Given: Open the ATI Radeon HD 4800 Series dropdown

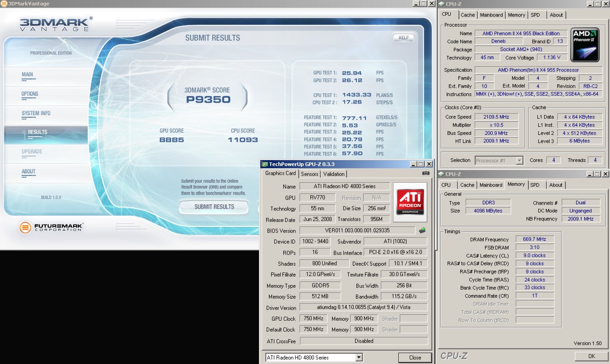Looking at the screenshot, I should tap(314, 358).
